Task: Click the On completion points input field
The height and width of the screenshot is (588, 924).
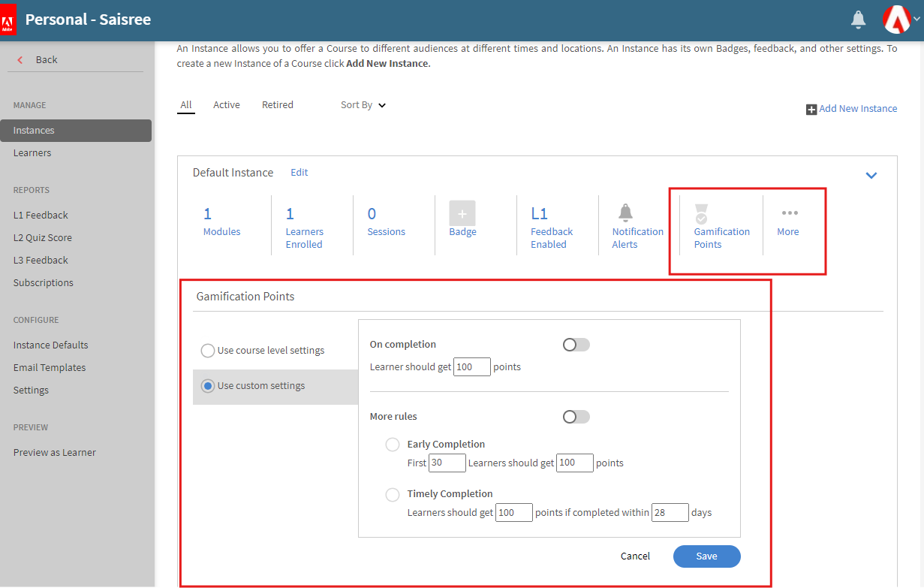Action: [x=472, y=367]
